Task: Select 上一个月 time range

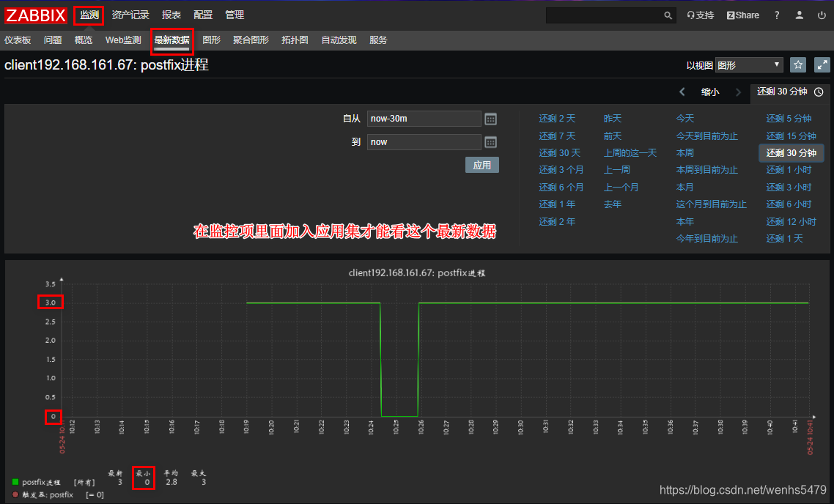Action: point(621,187)
